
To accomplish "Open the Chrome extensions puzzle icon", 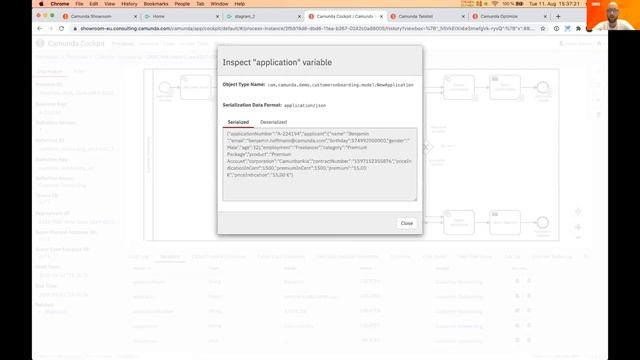I will pos(578,29).
